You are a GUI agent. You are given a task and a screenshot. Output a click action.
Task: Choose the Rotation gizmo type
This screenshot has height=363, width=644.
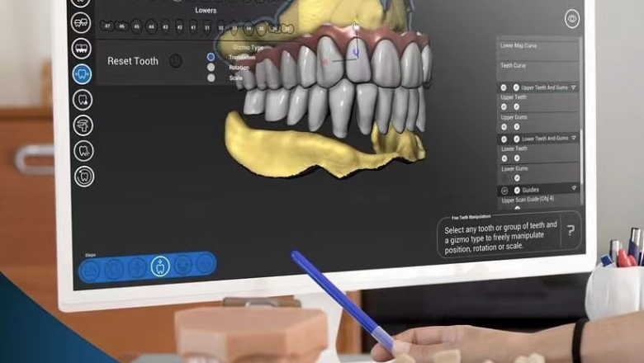coord(211,67)
